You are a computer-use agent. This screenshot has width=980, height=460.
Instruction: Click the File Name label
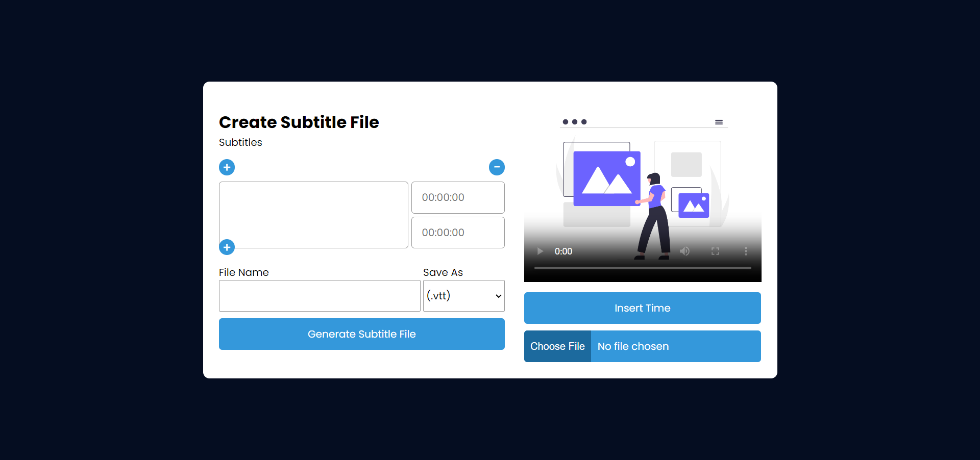point(243,272)
